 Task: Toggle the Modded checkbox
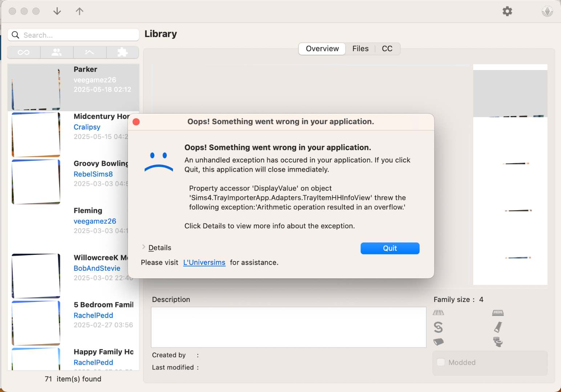click(441, 362)
